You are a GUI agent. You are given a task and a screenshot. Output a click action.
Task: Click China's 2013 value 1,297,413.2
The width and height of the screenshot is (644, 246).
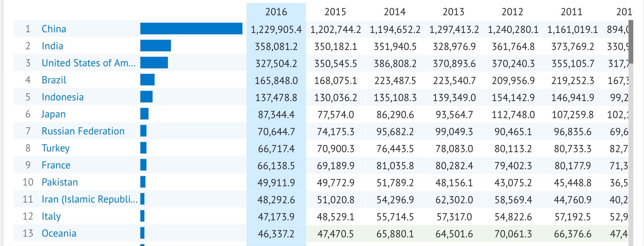tap(454, 30)
